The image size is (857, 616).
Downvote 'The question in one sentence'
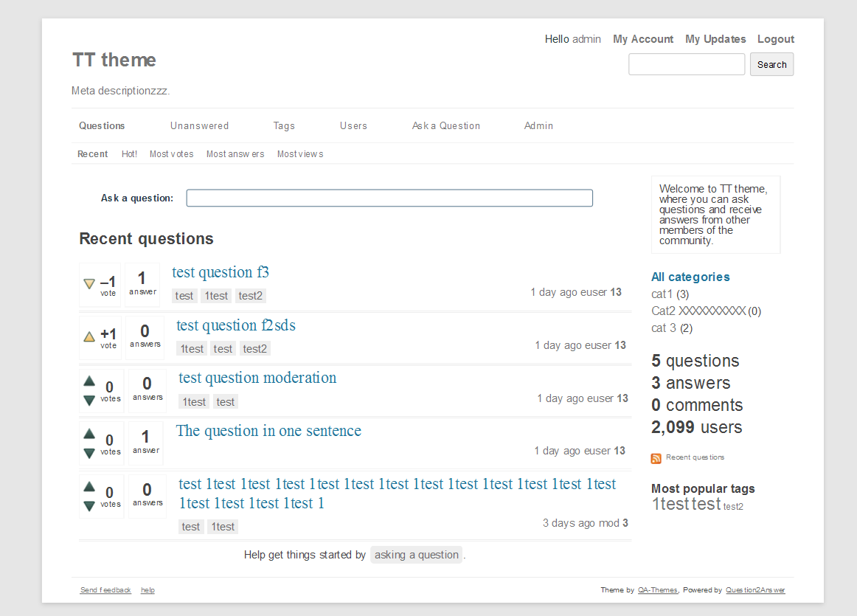click(x=89, y=453)
